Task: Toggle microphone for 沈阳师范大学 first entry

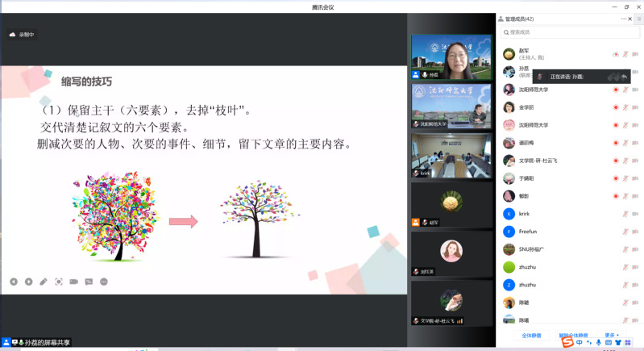Action: 625,90
